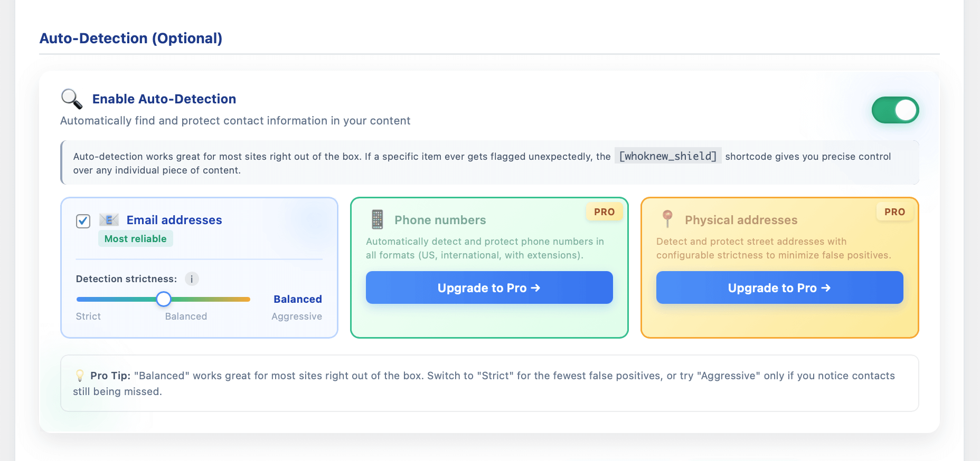The image size is (980, 461).
Task: Click the Balanced label under slider
Action: pyautogui.click(x=186, y=316)
